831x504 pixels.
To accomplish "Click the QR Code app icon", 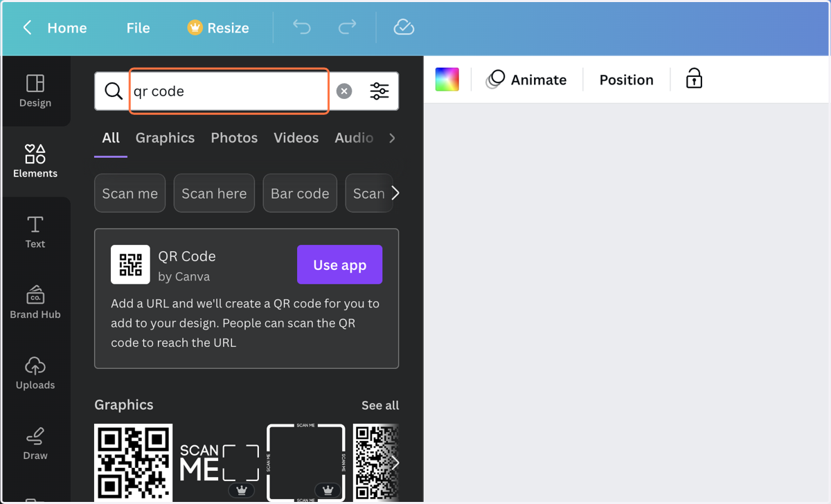I will click(x=130, y=264).
